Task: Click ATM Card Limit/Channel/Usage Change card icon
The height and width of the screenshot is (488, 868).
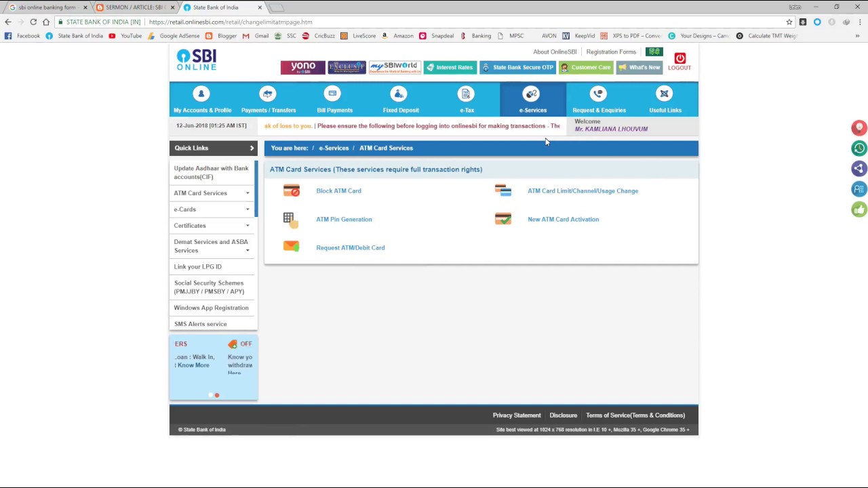Action: point(503,190)
